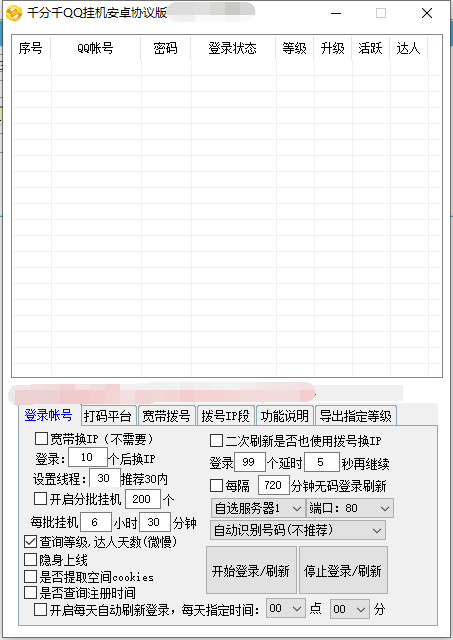Minimize the 千分千QQ挂机 window
This screenshot has height=640, width=453.
coord(336,13)
